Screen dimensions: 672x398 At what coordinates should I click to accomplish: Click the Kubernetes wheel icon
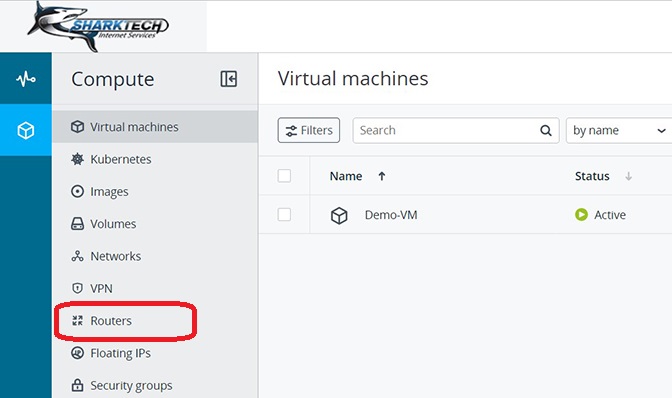click(x=77, y=159)
